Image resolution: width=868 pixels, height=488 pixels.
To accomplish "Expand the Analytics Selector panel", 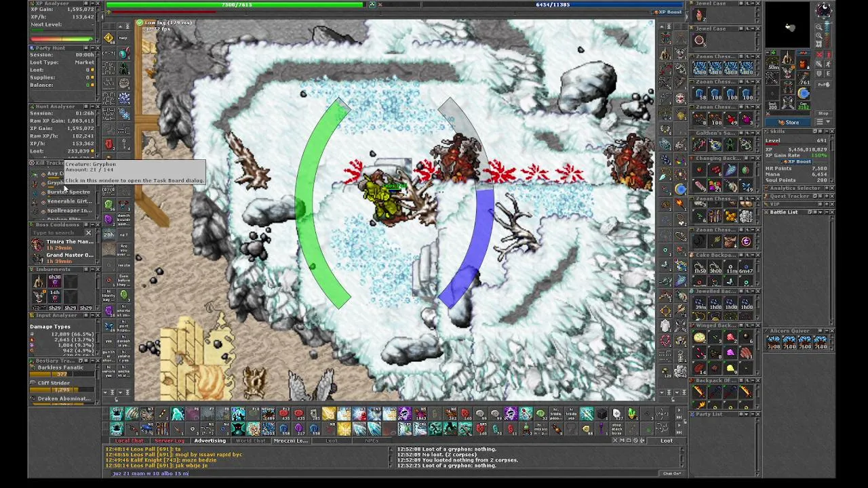I will click(827, 188).
